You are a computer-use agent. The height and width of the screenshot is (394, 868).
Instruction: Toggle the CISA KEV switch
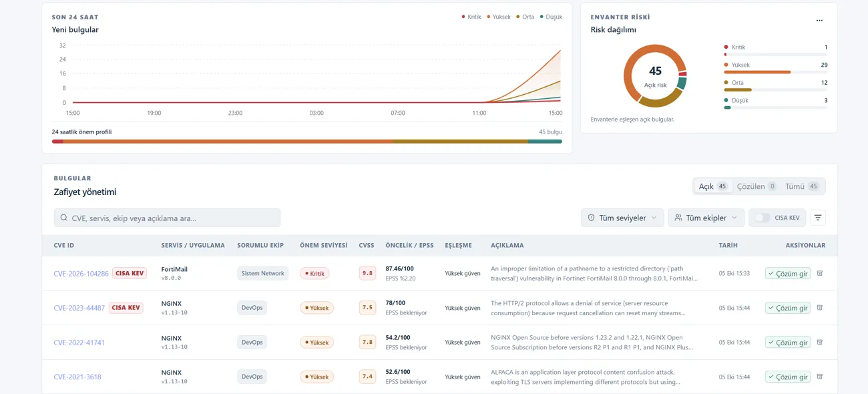763,218
